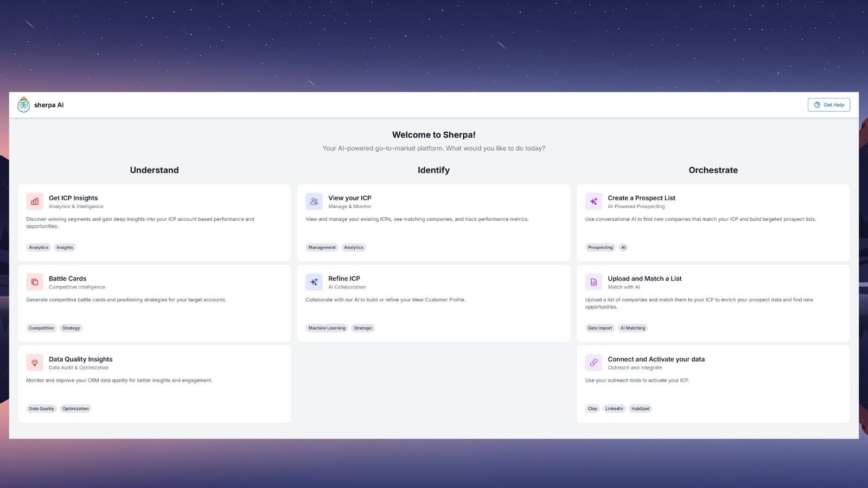868x488 pixels.
Task: Click the Get ICP Insights bar chart icon
Action: [x=35, y=201]
